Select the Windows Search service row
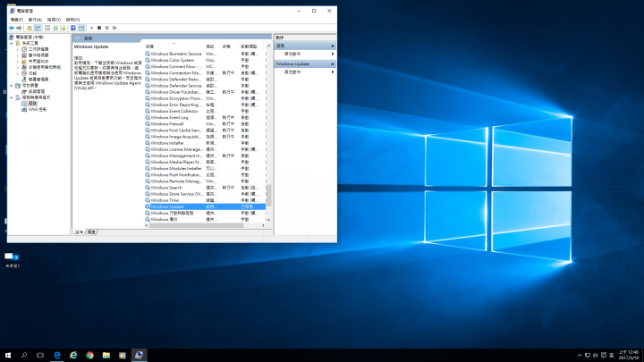 tap(205, 188)
